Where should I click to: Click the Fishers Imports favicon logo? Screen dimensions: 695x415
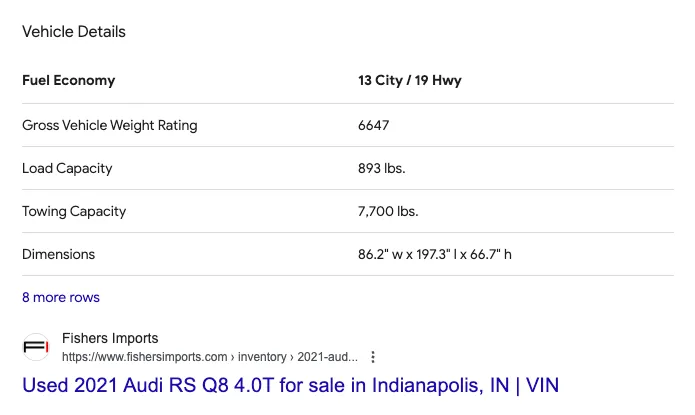(x=36, y=347)
